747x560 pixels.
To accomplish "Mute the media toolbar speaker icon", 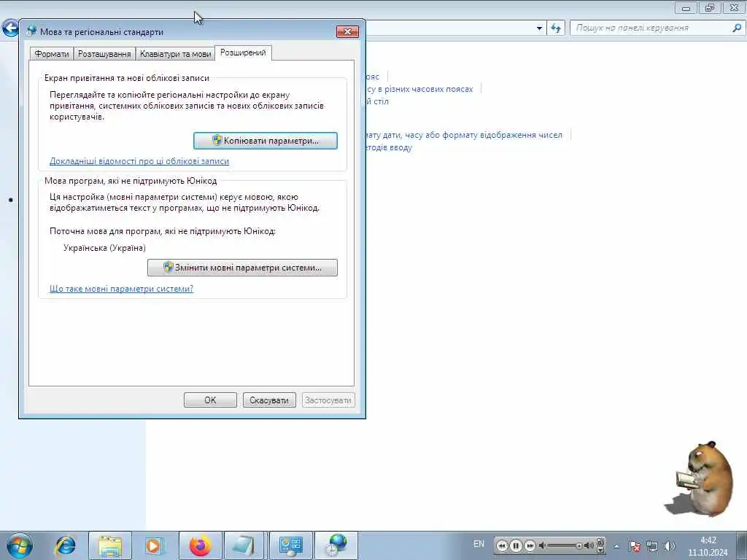I will pyautogui.click(x=542, y=545).
